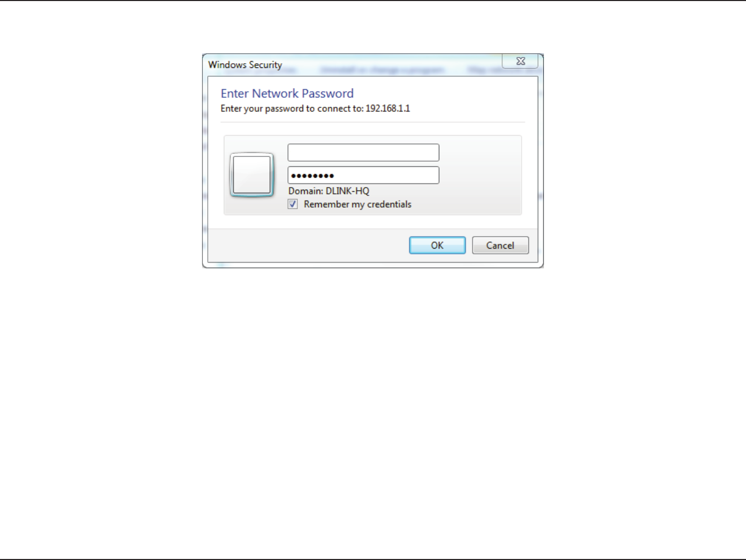Click the user account picture tile
The width and height of the screenshot is (746, 560).
pos(252,175)
